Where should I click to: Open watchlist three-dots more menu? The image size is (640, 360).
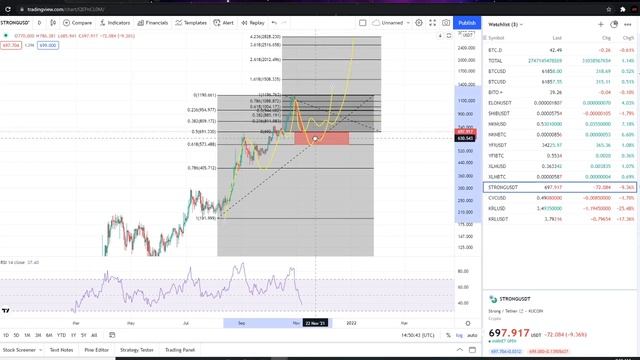[x=628, y=24]
